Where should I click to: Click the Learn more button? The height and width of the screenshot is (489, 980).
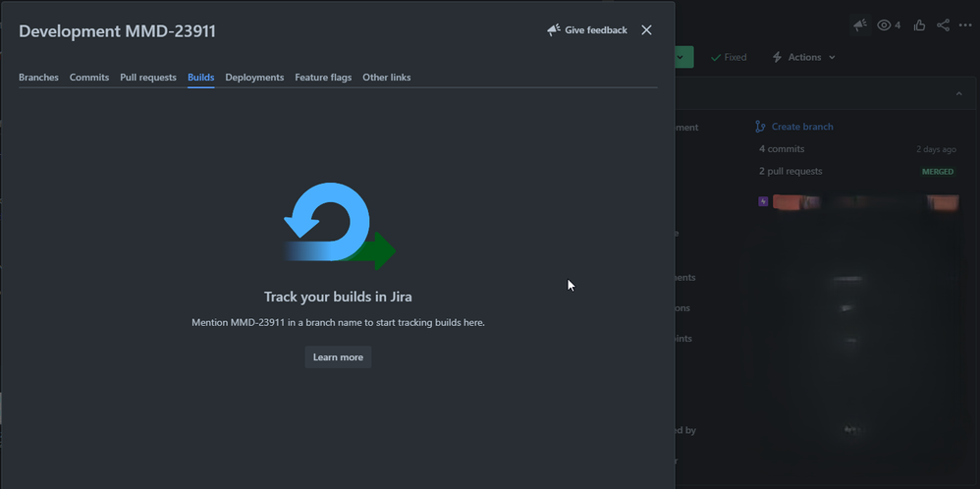pyautogui.click(x=338, y=357)
